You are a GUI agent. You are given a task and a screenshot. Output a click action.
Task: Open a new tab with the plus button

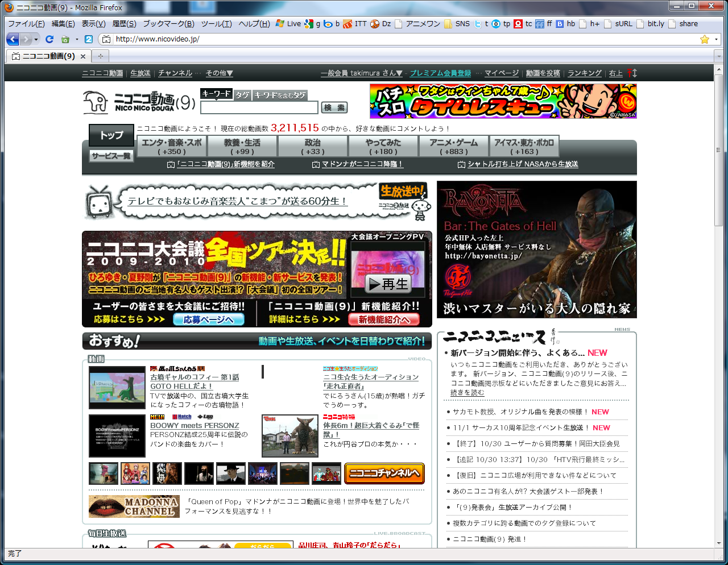[x=101, y=56]
